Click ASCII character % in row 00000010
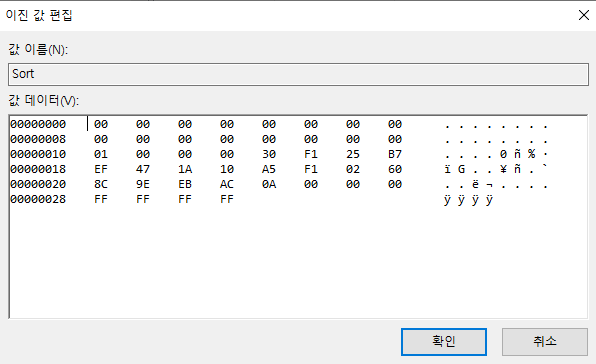This screenshot has width=596, height=364. (531, 154)
